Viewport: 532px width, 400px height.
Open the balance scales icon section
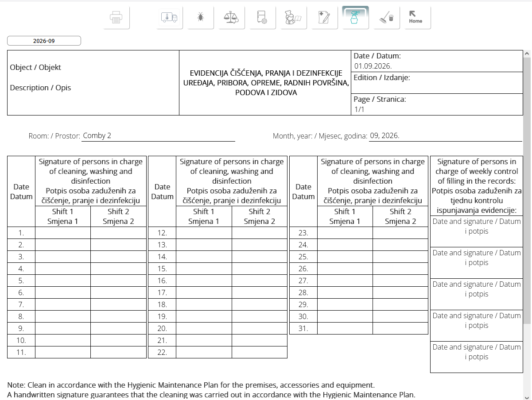[x=232, y=18]
